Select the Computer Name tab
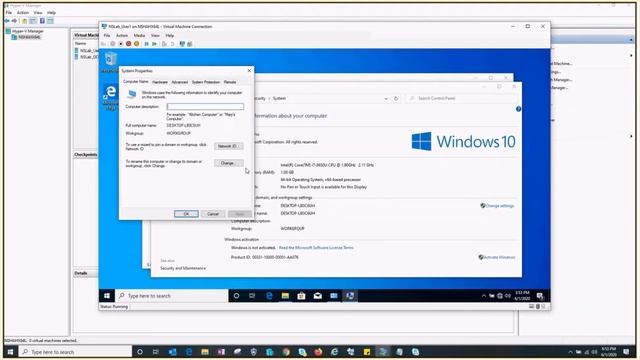The height and width of the screenshot is (360, 640). [x=136, y=82]
